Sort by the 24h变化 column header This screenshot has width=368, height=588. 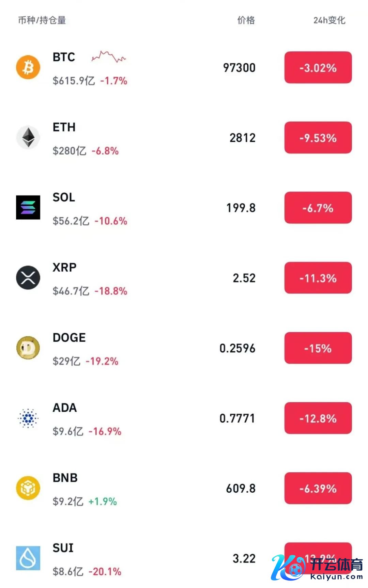[x=329, y=20]
